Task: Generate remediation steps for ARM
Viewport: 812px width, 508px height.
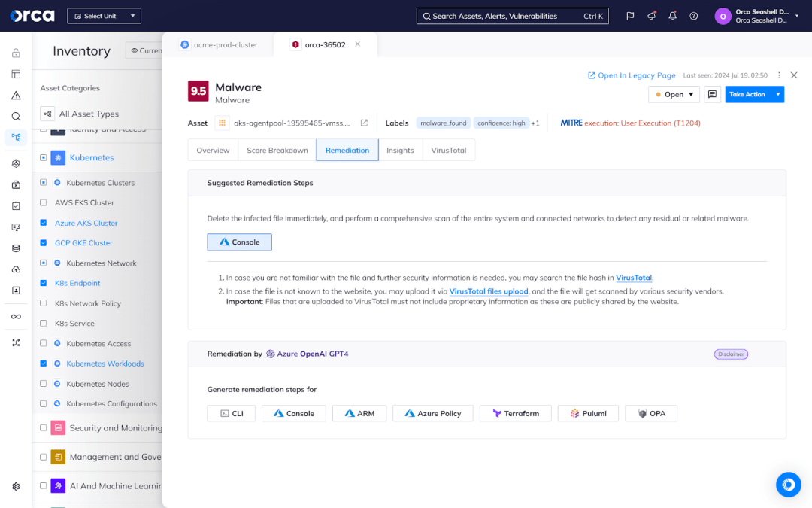Action: pyautogui.click(x=359, y=414)
